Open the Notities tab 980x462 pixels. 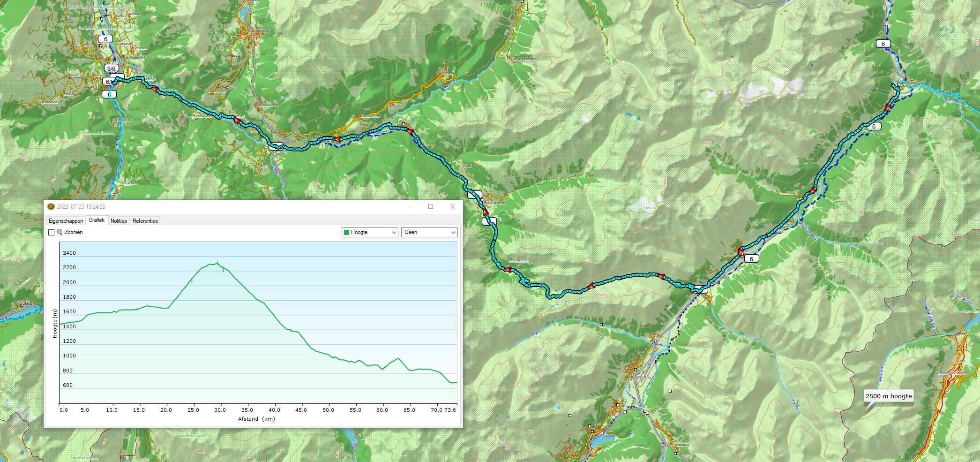pos(119,221)
